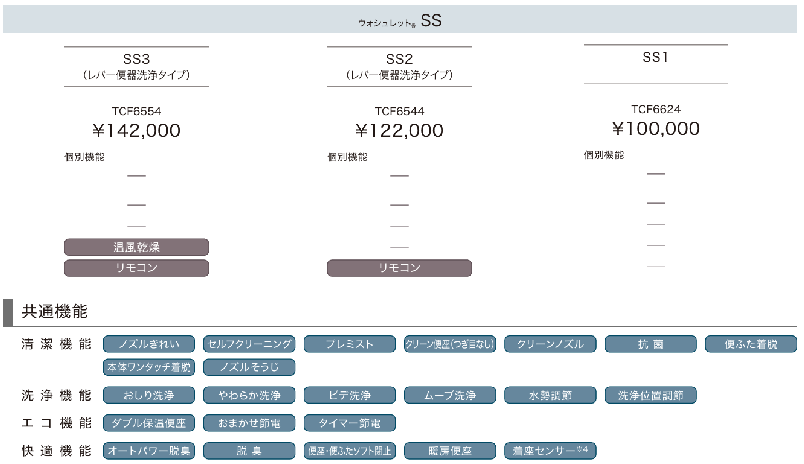Click 個別機能 label under SS2

coord(347,157)
